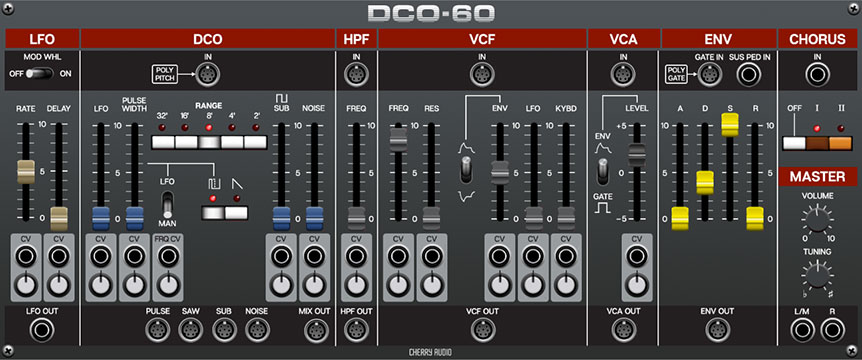Click the LFO RATE slider handle
Image resolution: width=862 pixels, height=360 pixels.
(x=25, y=172)
